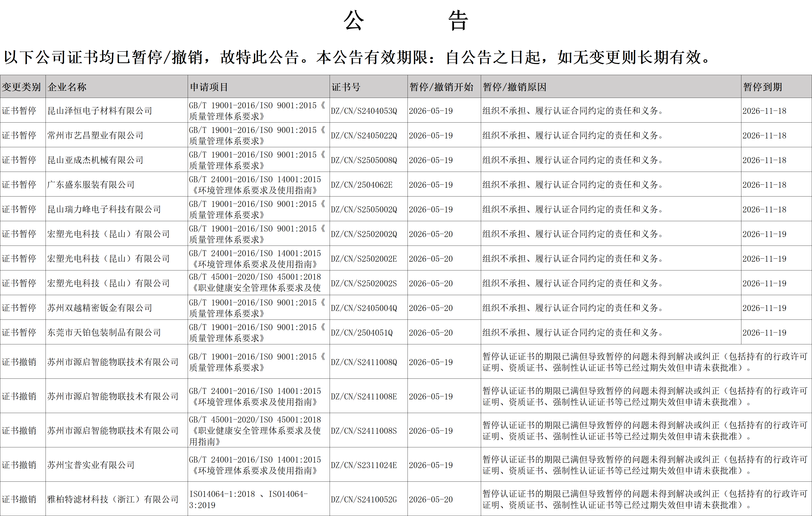The image size is (812, 516).
Task: Select company name 雅柏特滤材科技（浙江）有限公司
Action: pos(113,499)
